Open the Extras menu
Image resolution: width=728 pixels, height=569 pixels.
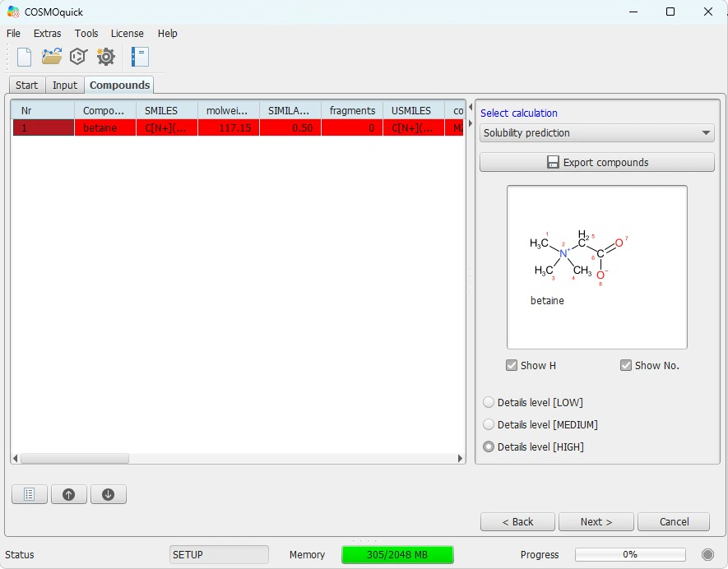click(x=48, y=34)
